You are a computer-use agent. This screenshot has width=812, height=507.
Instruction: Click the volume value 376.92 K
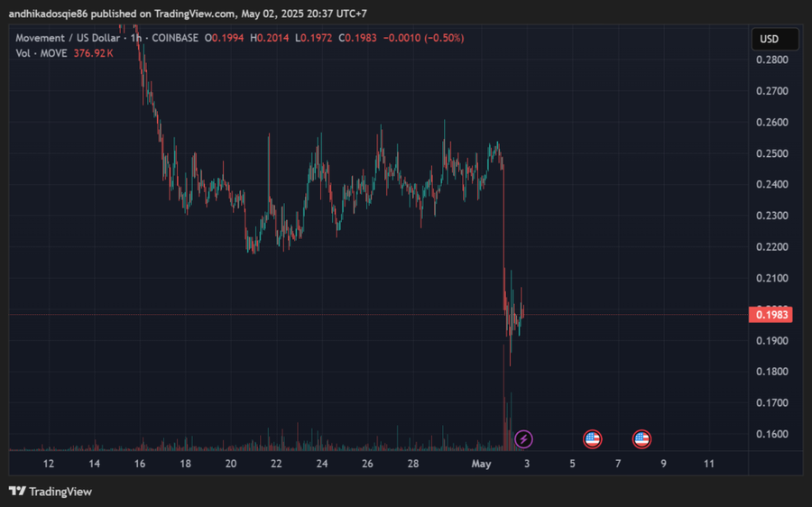click(x=93, y=53)
